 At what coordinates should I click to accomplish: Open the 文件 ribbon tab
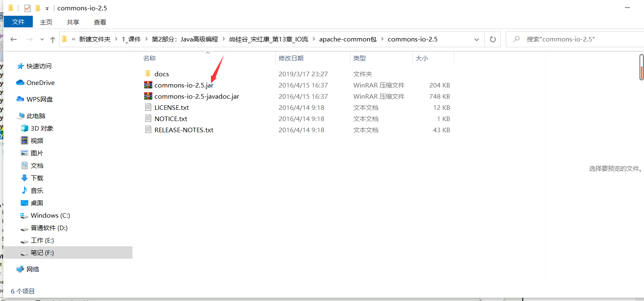18,22
